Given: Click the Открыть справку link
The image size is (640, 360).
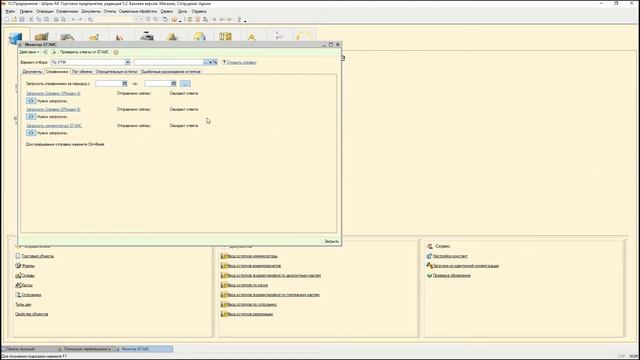Looking at the screenshot, I should click(241, 62).
